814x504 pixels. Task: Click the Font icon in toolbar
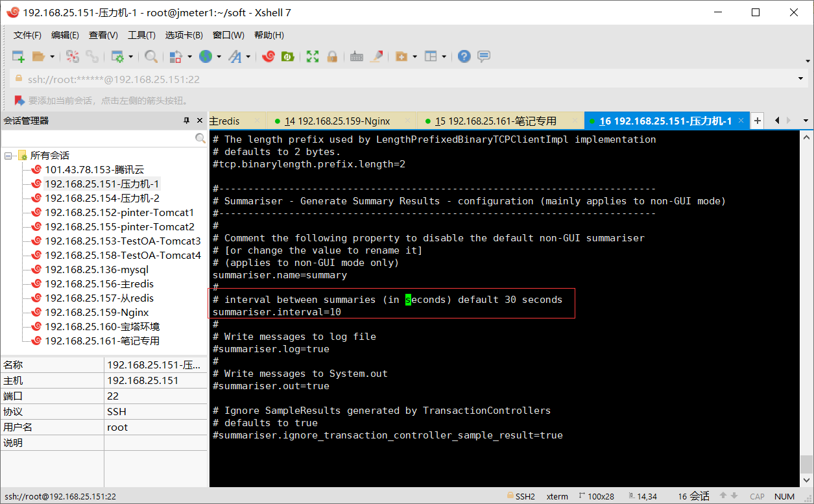(x=235, y=56)
